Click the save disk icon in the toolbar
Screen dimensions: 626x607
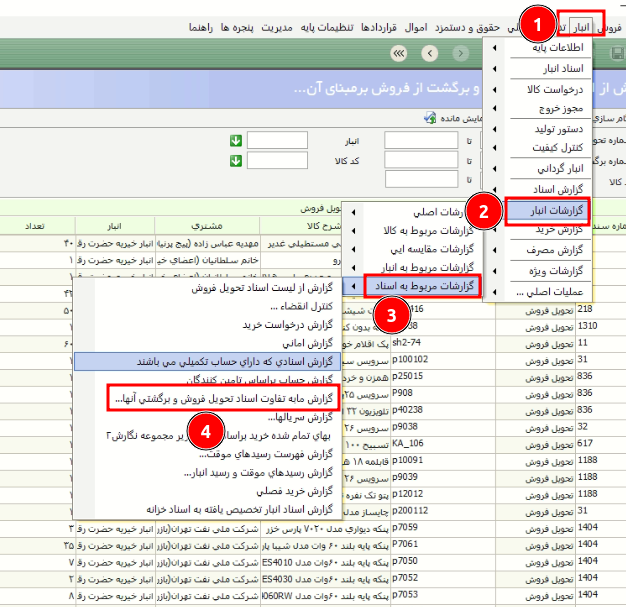coord(618,53)
